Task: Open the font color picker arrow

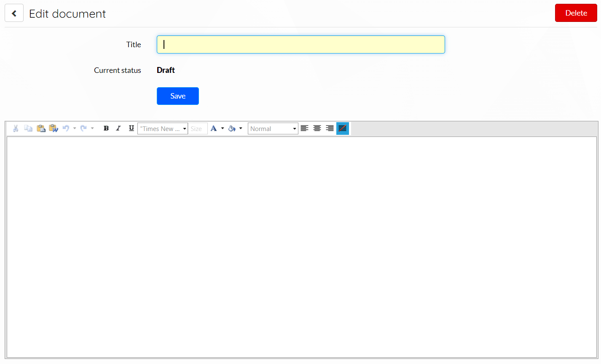Action: coord(223,128)
